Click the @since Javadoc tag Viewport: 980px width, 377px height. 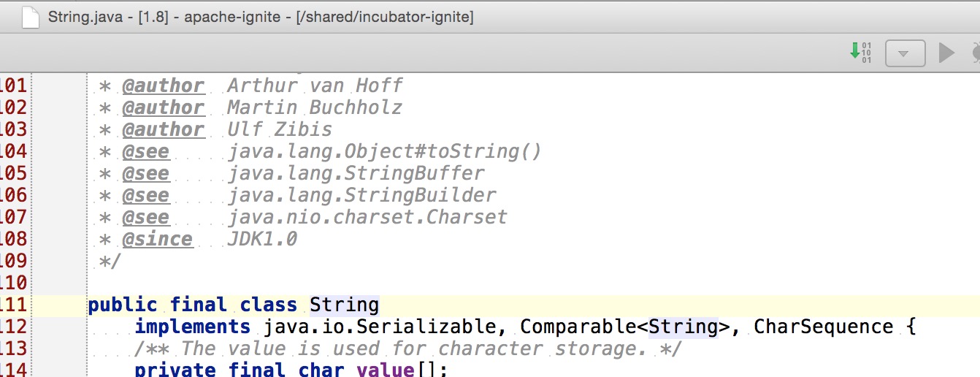point(157,239)
